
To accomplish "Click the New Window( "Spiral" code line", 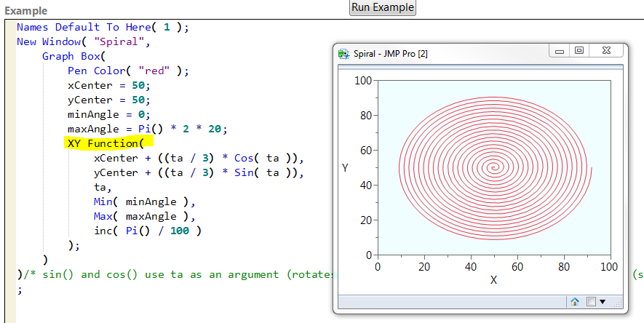I will pos(84,42).
